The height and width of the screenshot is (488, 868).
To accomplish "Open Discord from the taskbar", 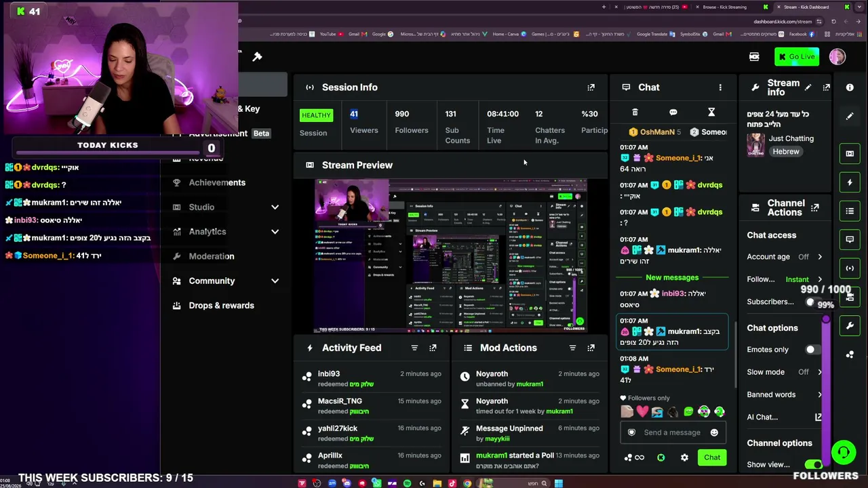I will pyautogui.click(x=347, y=483).
